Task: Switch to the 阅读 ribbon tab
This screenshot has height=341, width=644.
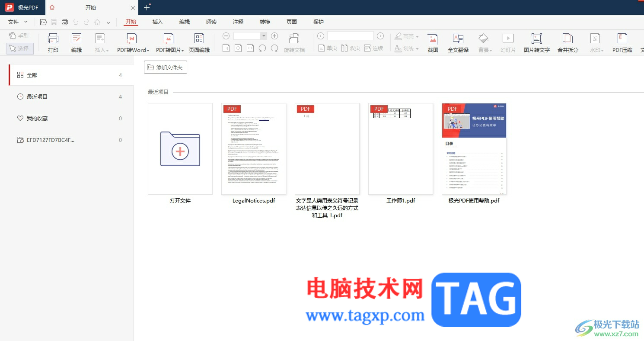Action: coord(211,22)
